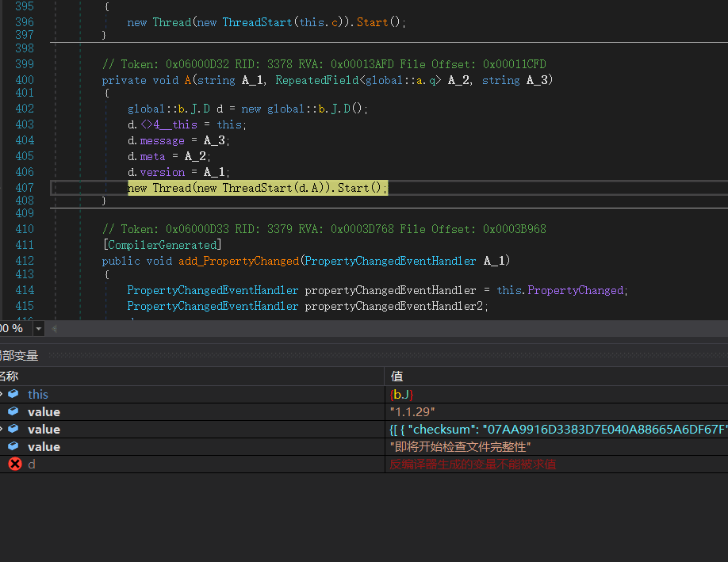Click the ThreadStart type on highlighted line 407
Viewport: 728px width, 562px height.
pyautogui.click(x=257, y=188)
